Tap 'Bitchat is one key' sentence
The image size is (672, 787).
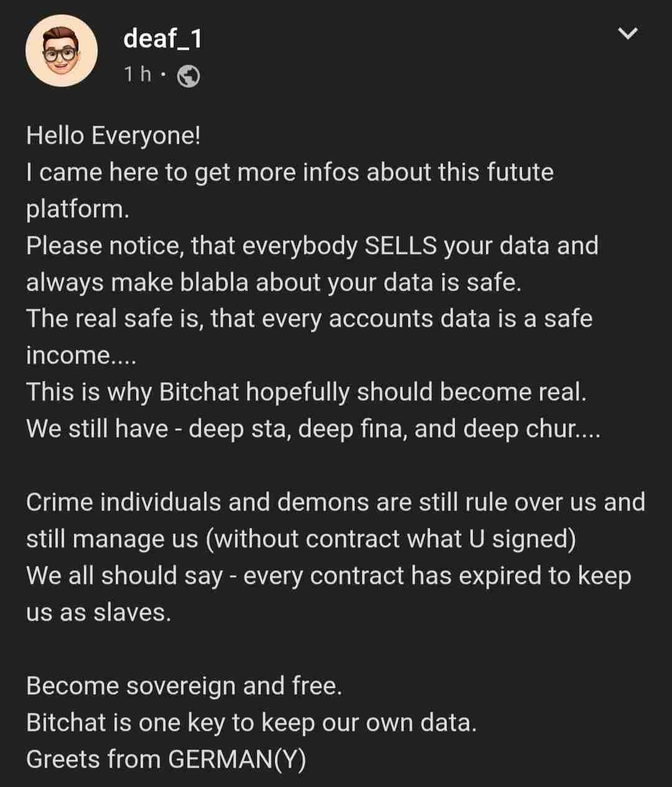click(251, 723)
